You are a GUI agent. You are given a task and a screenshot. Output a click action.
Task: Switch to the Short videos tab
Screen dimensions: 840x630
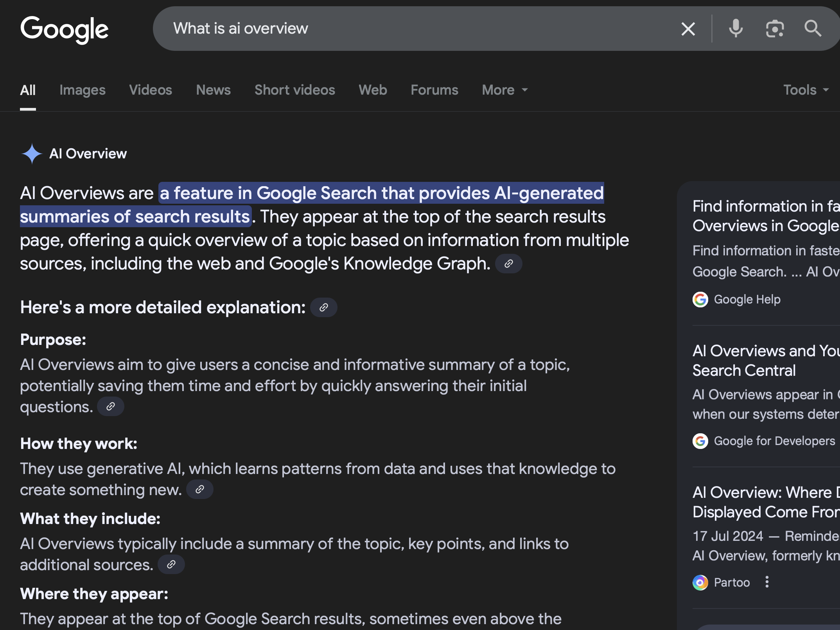(294, 90)
